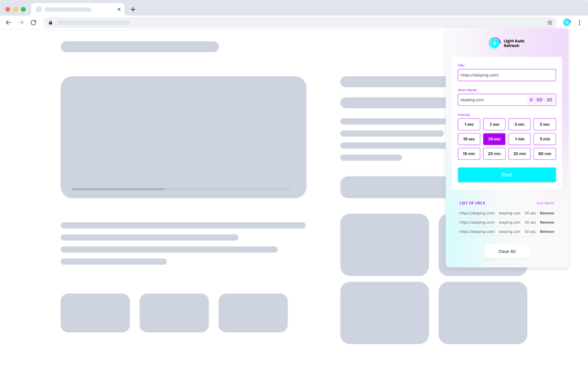Select the 60 min refresh interval
This screenshot has width=588, height=368.
[x=544, y=154]
